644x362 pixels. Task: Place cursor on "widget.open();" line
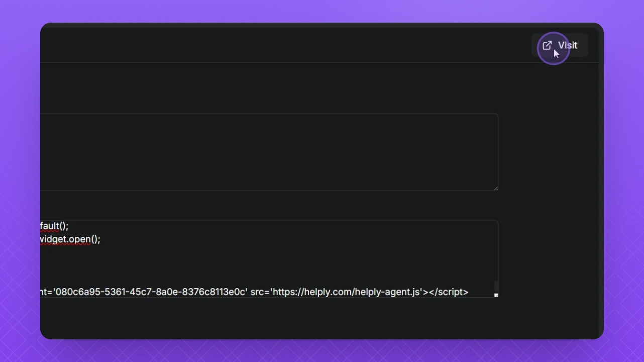(70, 239)
